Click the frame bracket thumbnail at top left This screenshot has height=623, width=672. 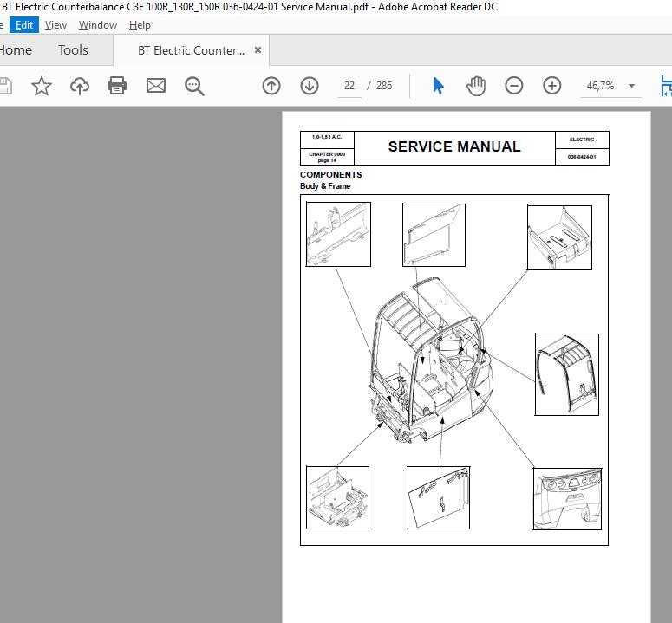[x=338, y=234]
